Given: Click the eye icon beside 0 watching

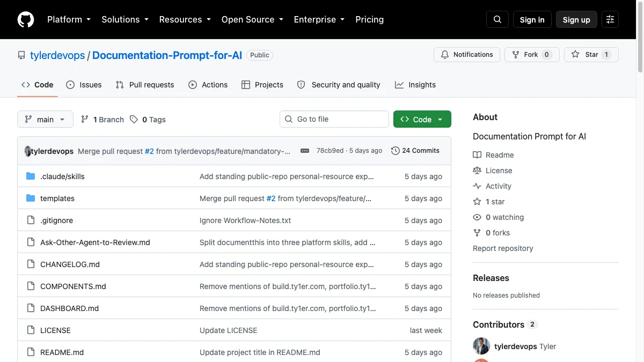Looking at the screenshot, I should click(x=477, y=217).
